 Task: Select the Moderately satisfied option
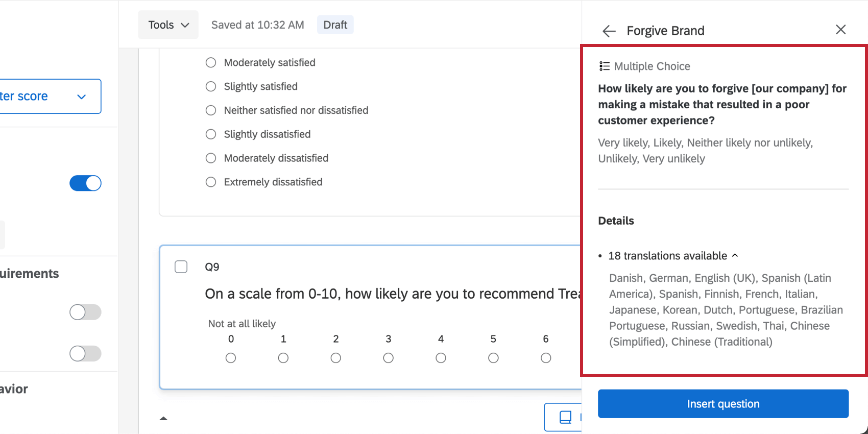(x=211, y=62)
